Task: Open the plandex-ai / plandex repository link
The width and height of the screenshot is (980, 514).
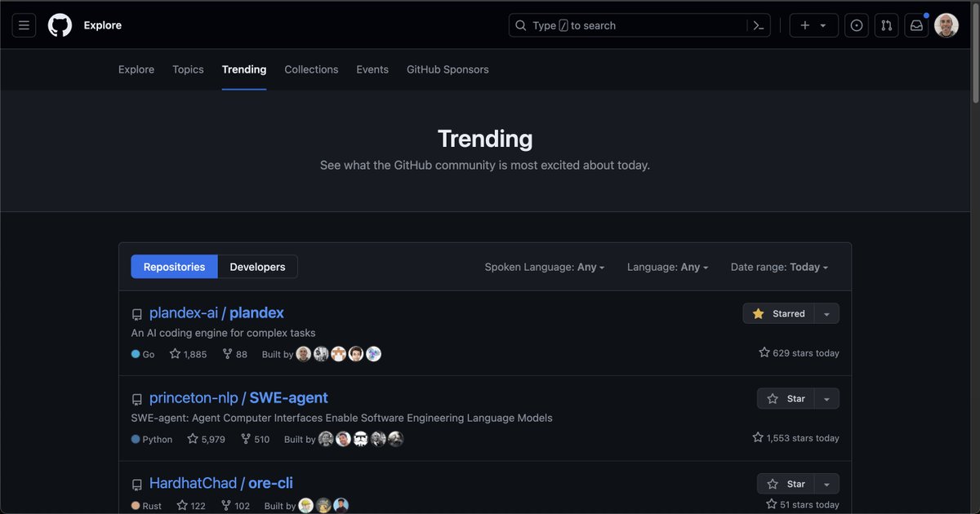Action: [x=216, y=312]
